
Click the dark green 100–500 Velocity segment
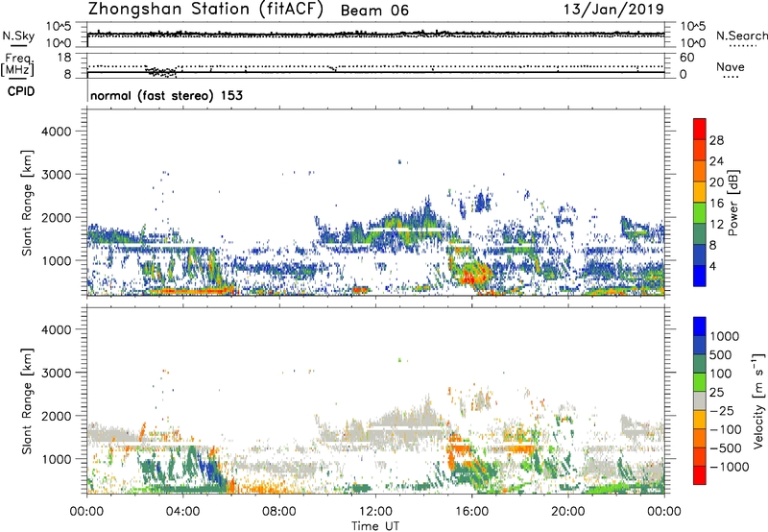[700, 364]
